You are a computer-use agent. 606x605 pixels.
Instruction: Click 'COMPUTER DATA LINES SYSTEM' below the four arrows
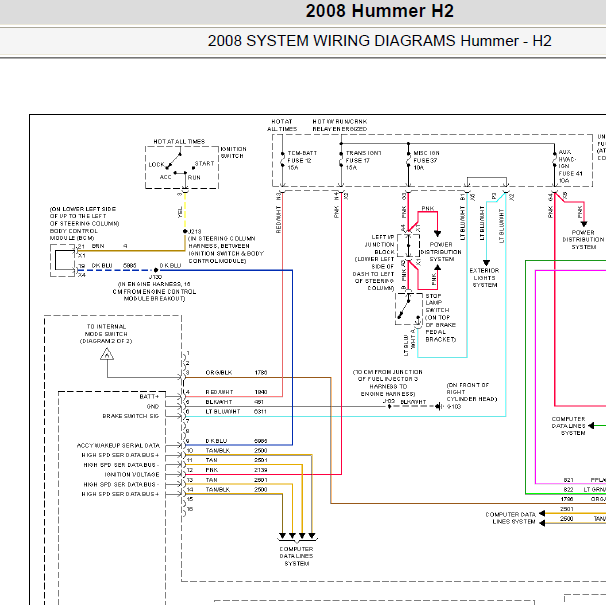pyautogui.click(x=296, y=556)
